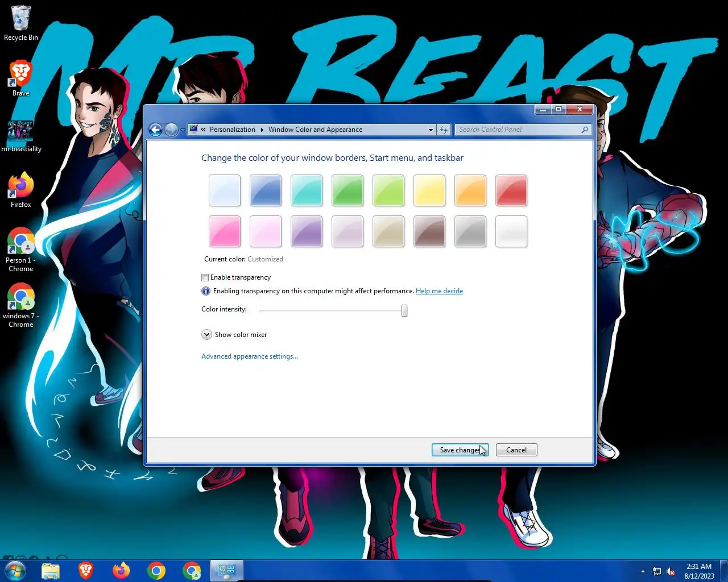Screen dimensions: 728x582
Task: Open the Recycle Bin desktop icon
Action: (x=20, y=23)
